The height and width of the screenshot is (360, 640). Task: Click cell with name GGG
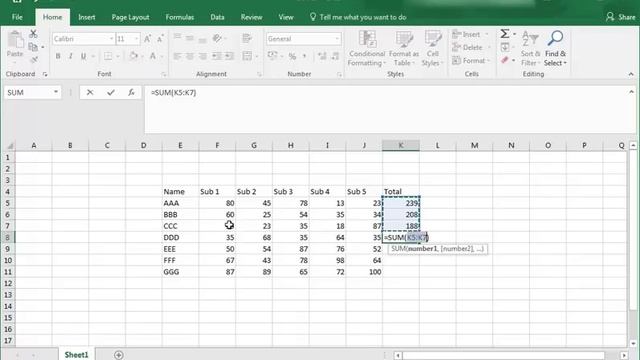click(x=180, y=272)
